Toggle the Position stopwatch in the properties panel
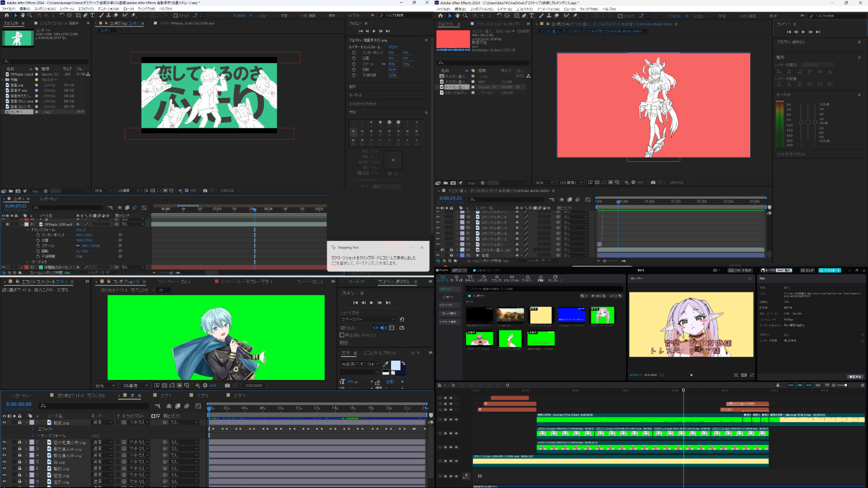 tap(354, 58)
